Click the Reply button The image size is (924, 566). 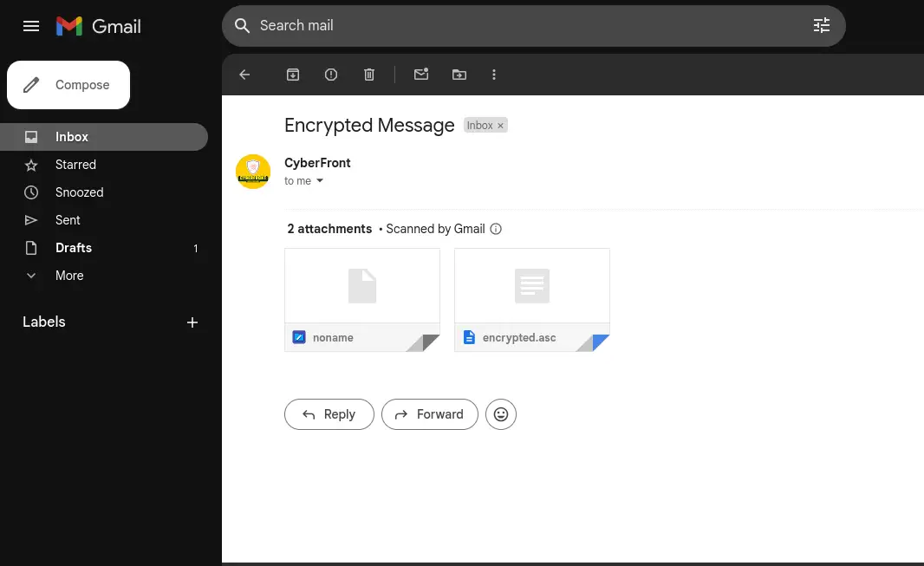(x=329, y=414)
